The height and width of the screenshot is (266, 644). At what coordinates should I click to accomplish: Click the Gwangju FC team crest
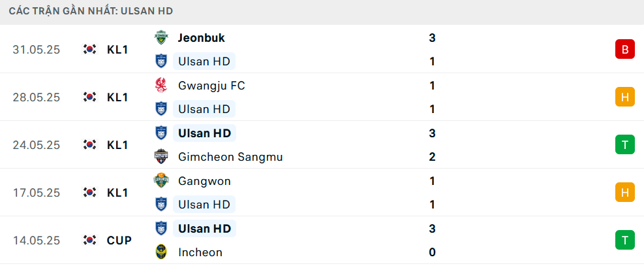(x=161, y=86)
